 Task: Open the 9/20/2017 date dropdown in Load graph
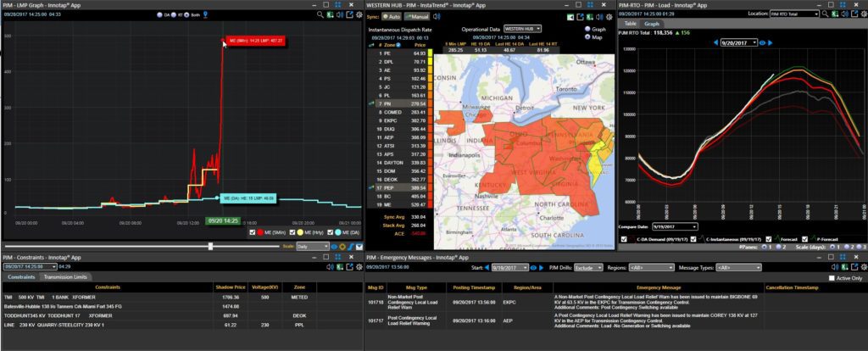click(x=739, y=42)
